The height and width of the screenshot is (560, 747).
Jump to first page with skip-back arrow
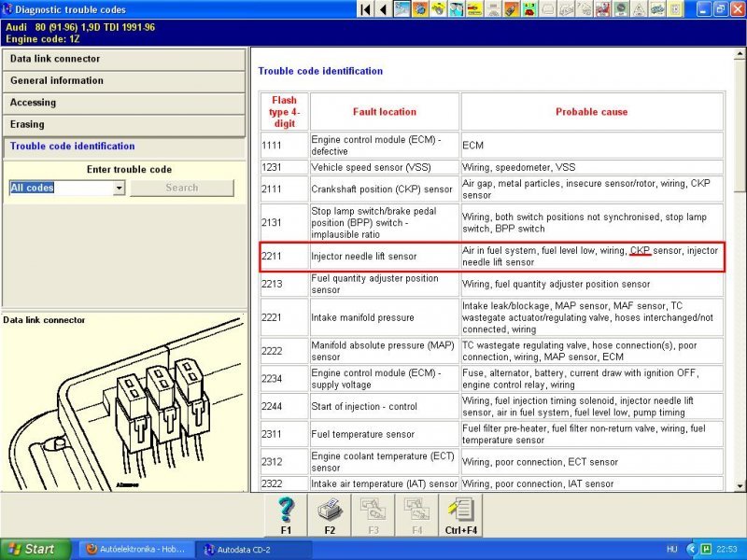[366, 9]
